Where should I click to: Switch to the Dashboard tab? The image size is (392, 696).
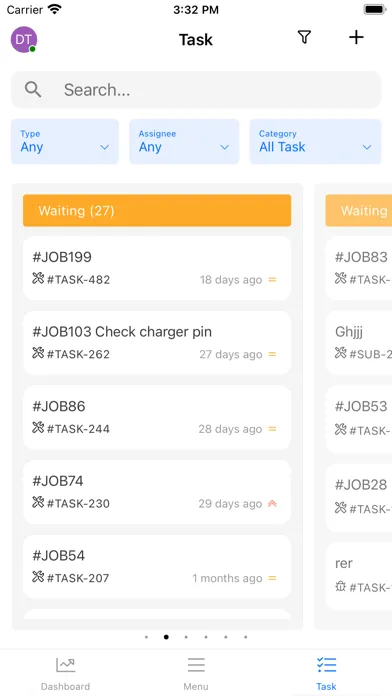[x=65, y=673]
